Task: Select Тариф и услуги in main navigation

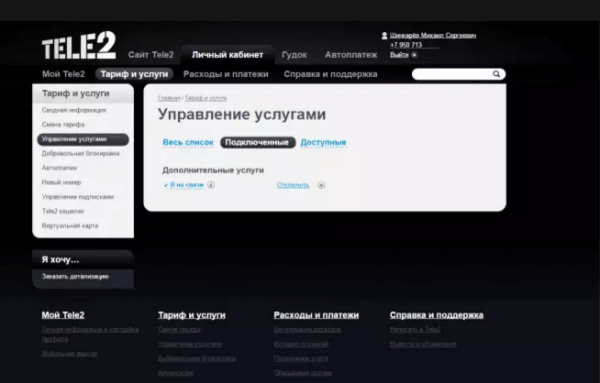Action: coord(134,74)
